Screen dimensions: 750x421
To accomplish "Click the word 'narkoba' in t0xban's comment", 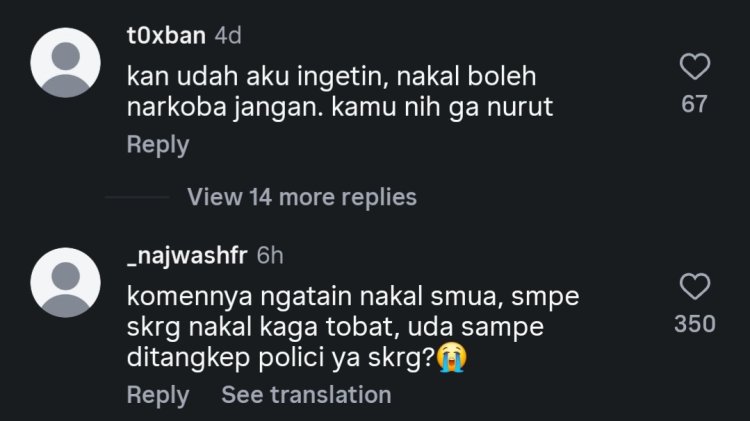I will [x=176, y=106].
